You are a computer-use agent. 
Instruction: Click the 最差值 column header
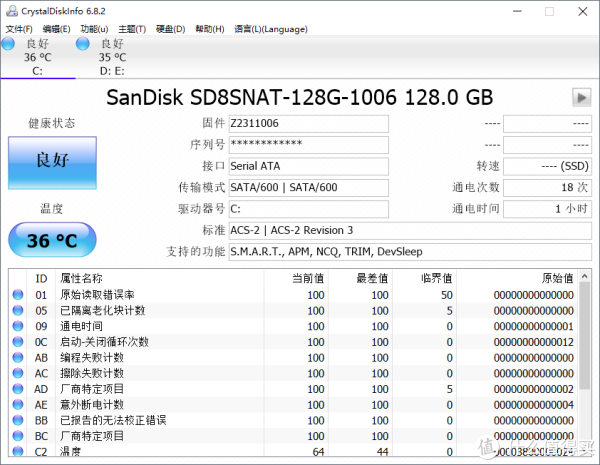(360, 278)
